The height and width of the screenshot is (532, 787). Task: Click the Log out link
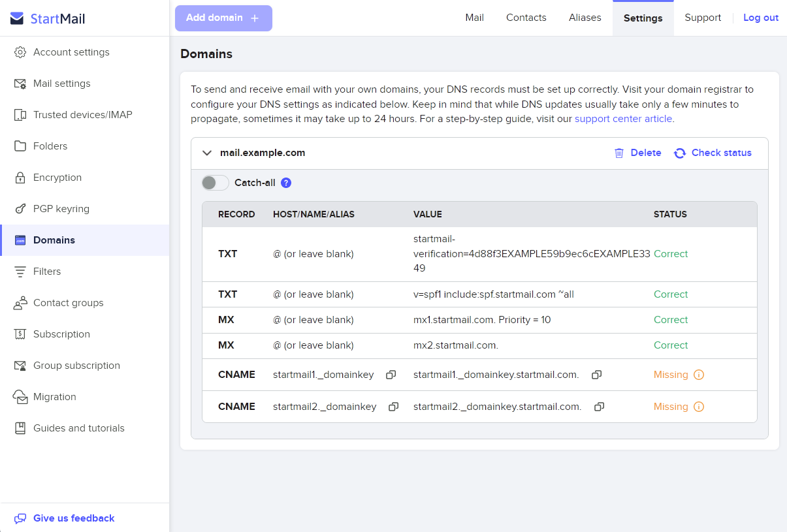point(761,18)
